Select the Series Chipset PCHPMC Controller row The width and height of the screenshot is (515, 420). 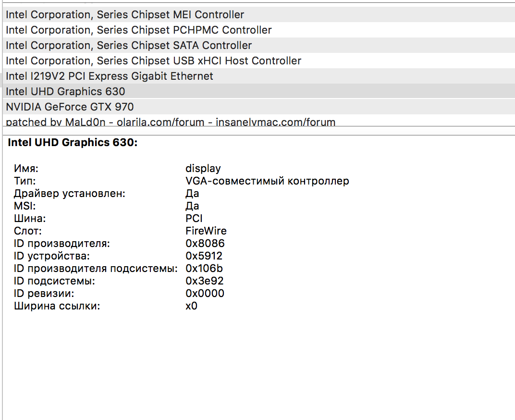(x=139, y=30)
